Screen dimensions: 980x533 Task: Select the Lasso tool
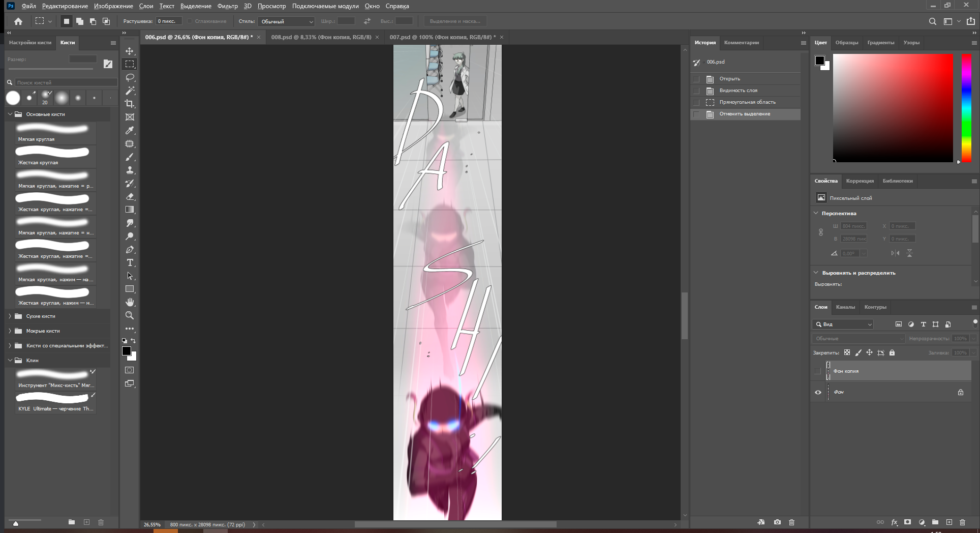(130, 77)
